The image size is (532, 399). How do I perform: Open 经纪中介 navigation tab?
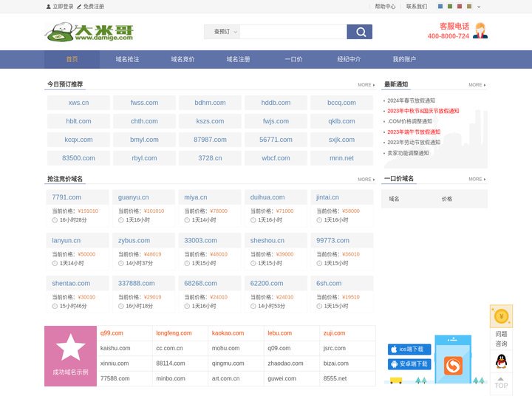pos(349,59)
